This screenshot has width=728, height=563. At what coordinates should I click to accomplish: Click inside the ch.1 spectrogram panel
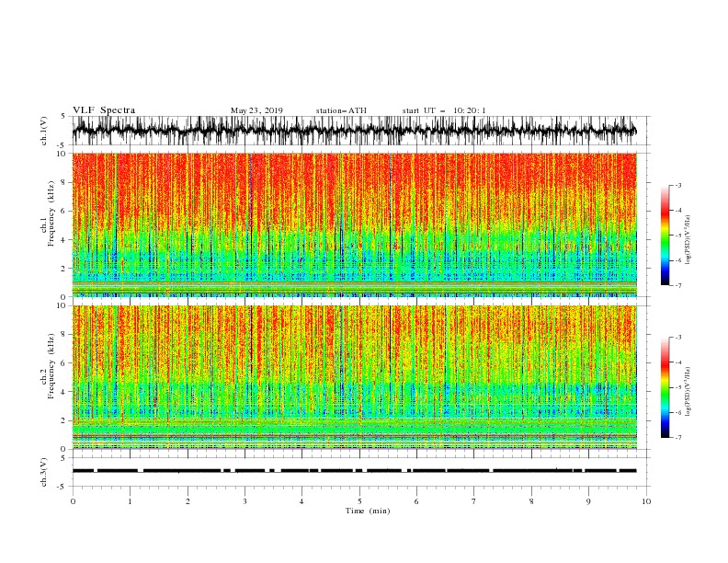coord(355,224)
